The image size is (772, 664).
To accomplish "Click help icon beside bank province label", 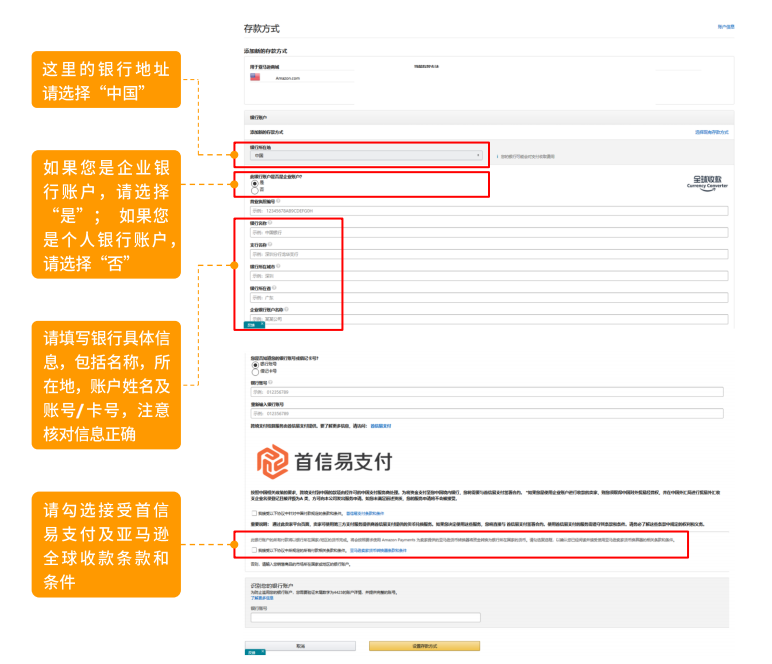I will [274, 288].
